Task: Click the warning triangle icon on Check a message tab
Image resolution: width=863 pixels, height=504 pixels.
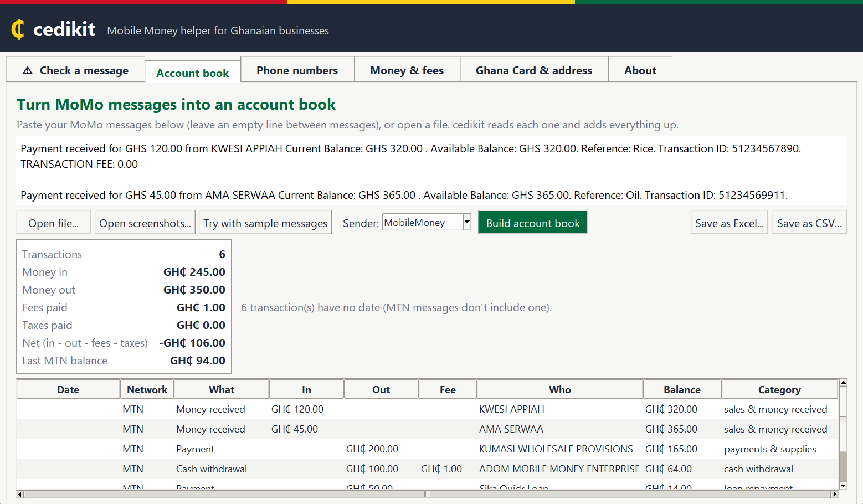Action: [28, 70]
